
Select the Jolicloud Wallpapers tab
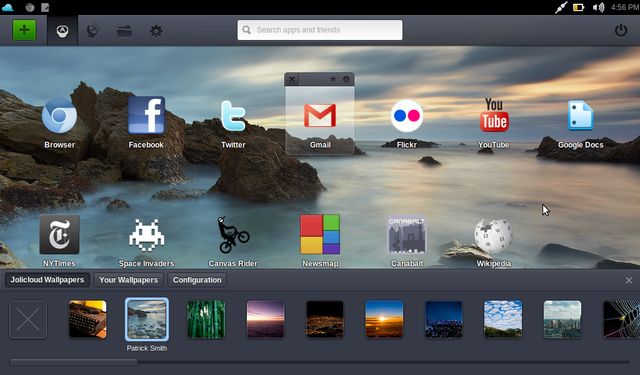tap(47, 280)
